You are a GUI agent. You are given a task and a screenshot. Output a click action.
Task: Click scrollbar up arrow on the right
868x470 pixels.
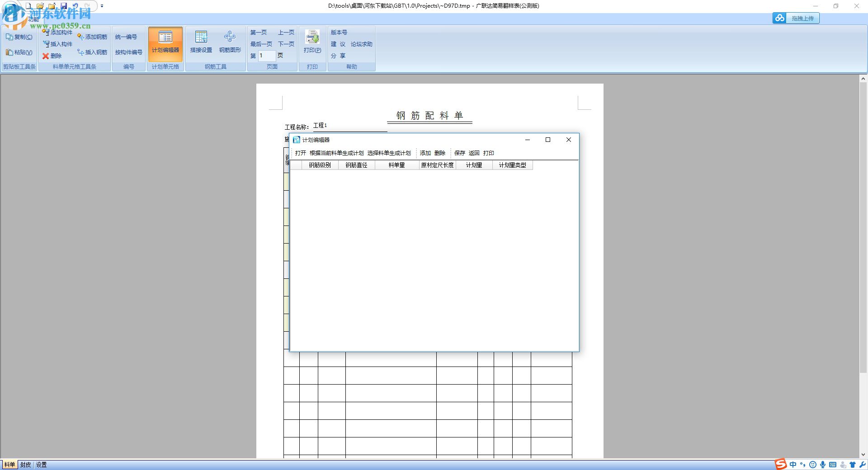coord(863,79)
